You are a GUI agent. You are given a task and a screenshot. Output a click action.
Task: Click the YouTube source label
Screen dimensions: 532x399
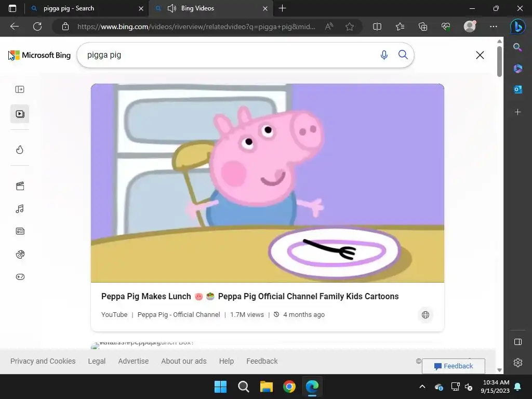(x=114, y=314)
